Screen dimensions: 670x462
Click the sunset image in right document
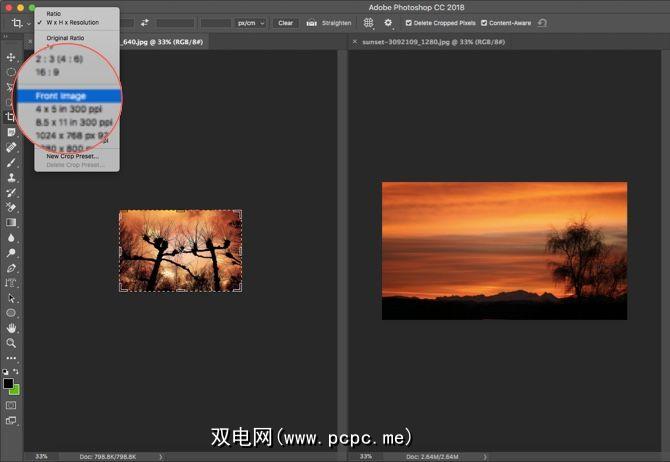504,251
